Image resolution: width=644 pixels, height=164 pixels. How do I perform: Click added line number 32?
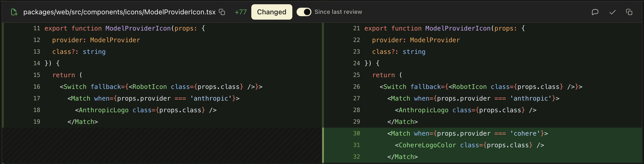356,157
